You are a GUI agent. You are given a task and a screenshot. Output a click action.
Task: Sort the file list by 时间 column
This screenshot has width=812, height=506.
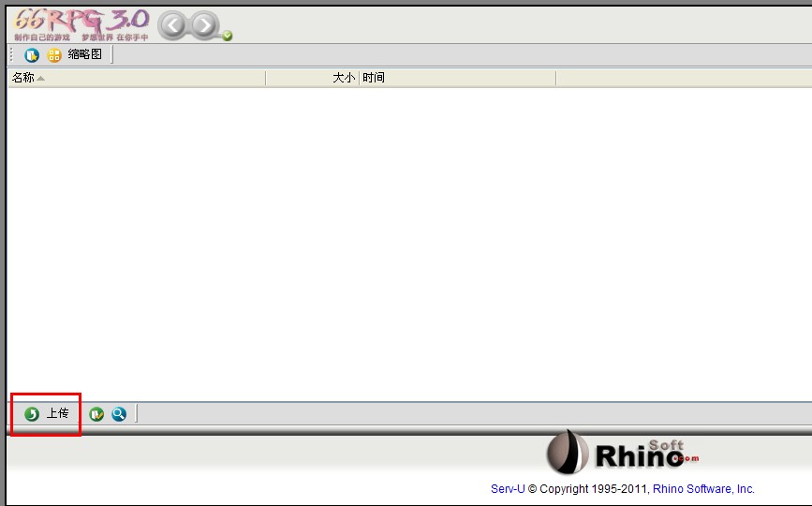click(457, 78)
